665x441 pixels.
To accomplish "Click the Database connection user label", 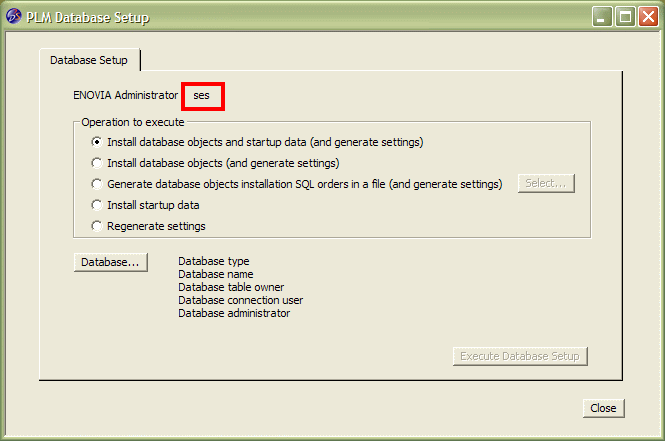I will coord(240,300).
